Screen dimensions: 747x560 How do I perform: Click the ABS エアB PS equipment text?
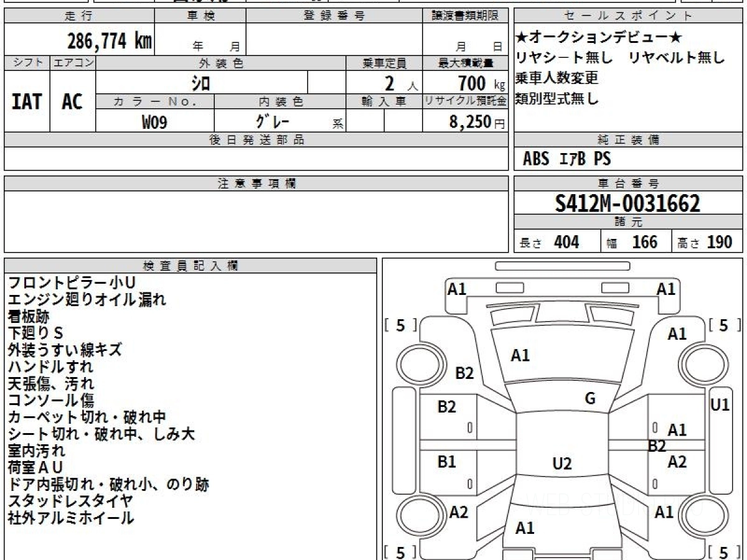[566, 159]
